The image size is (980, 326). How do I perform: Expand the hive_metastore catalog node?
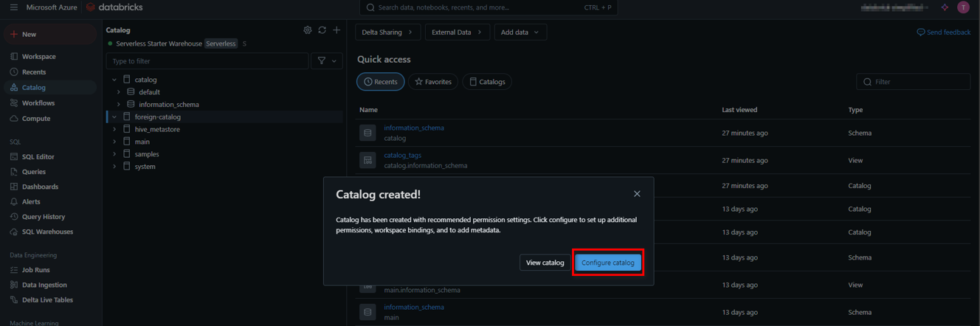[x=114, y=129]
